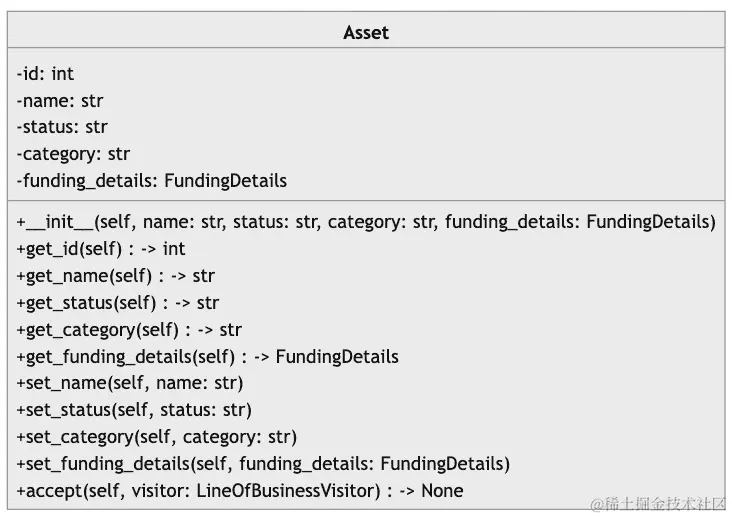The height and width of the screenshot is (518, 732).
Task: Click the watermark text at bottom right
Action: coord(658,504)
